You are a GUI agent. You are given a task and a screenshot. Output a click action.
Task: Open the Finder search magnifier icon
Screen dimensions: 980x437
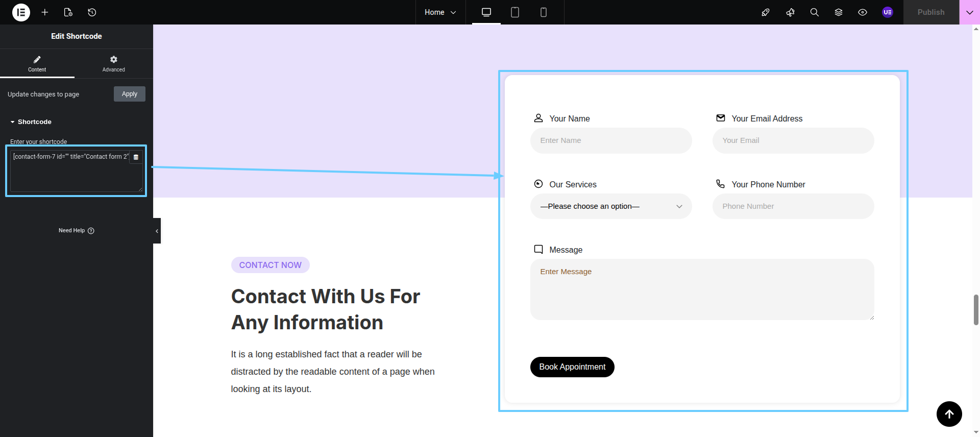(814, 12)
